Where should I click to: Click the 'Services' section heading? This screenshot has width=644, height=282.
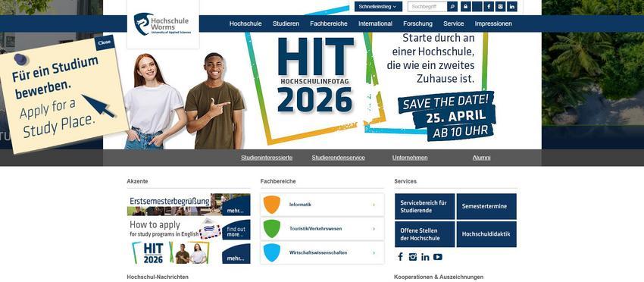point(405,181)
